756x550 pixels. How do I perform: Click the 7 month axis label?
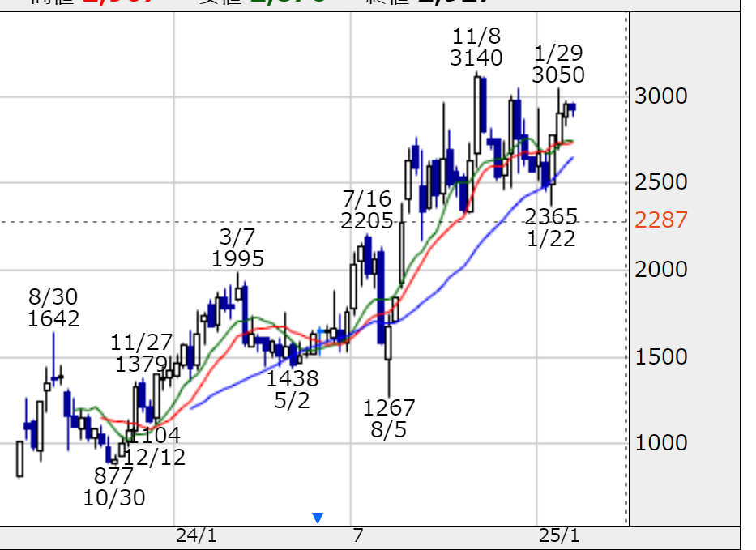(x=357, y=535)
